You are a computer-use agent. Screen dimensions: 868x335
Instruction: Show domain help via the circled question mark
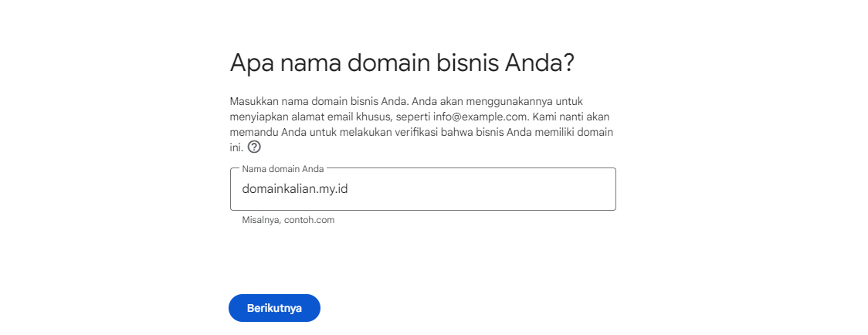254,147
